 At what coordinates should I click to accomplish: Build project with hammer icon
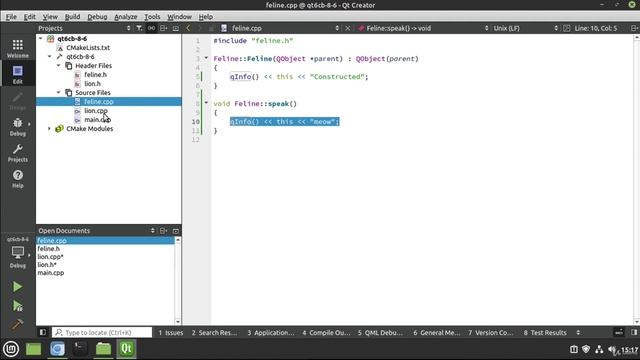point(17,324)
